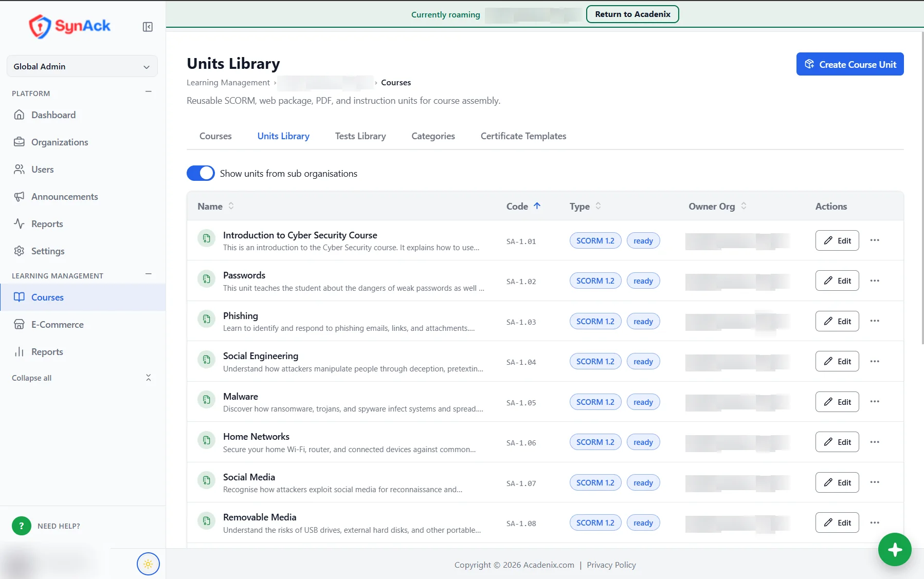Edit the Phishing unit
The height and width of the screenshot is (579, 924).
[837, 321]
